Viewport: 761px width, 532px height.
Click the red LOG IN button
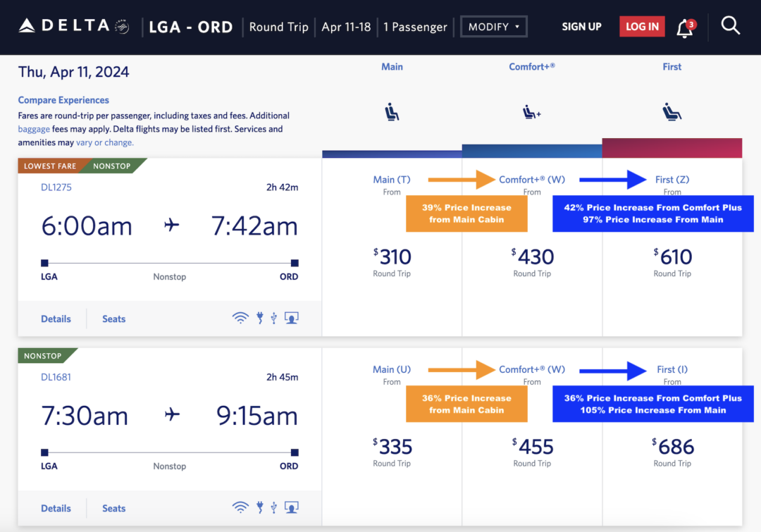pos(641,26)
